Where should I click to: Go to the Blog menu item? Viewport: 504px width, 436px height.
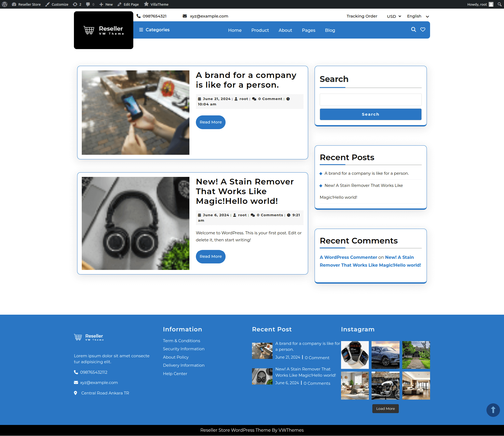click(x=330, y=30)
